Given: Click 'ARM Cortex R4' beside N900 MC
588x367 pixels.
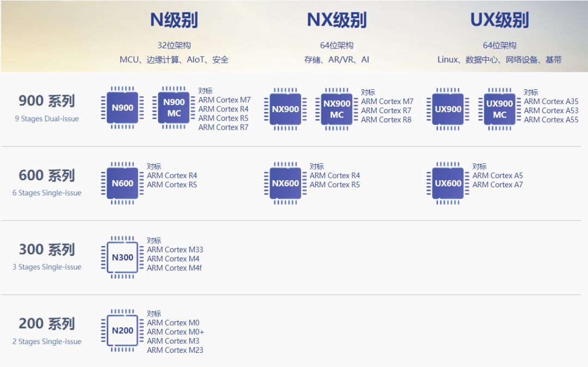Looking at the screenshot, I should tap(224, 109).
